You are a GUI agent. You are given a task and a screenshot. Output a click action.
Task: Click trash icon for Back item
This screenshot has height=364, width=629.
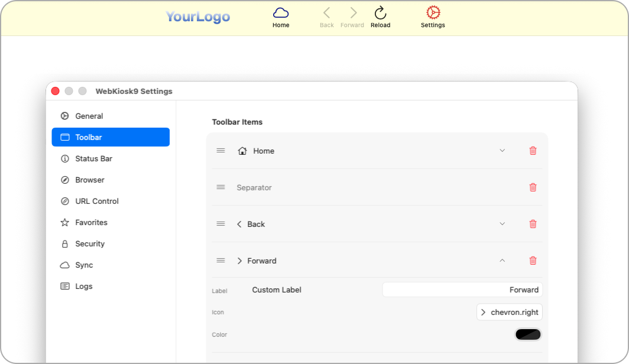[533, 224]
